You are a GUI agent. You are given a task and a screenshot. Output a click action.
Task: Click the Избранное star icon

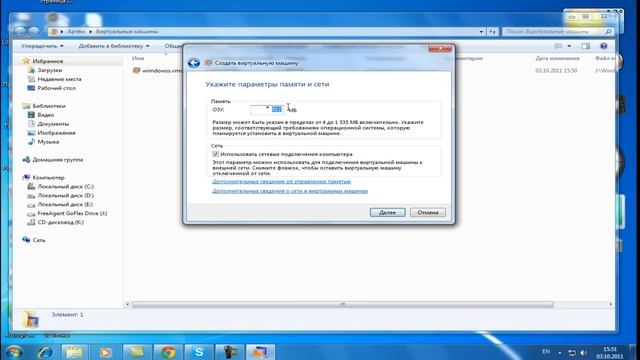(x=26, y=61)
